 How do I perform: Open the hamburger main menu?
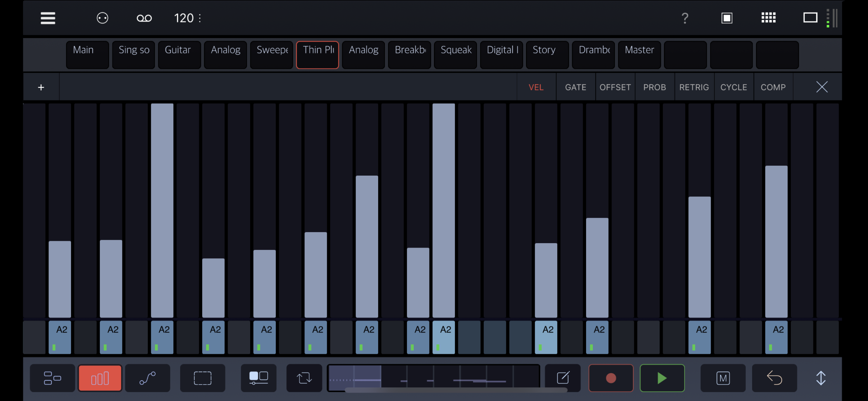coord(48,18)
